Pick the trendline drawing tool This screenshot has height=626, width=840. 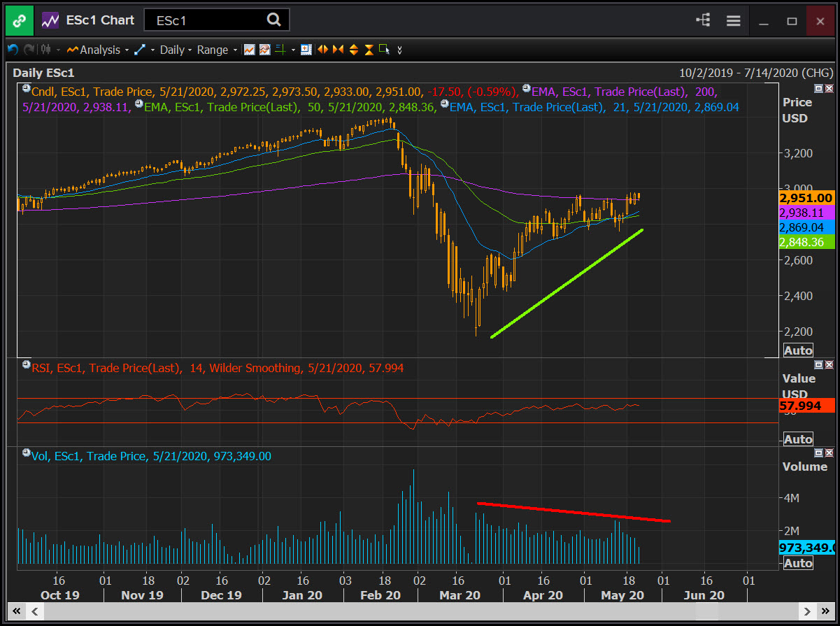pyautogui.click(x=139, y=50)
